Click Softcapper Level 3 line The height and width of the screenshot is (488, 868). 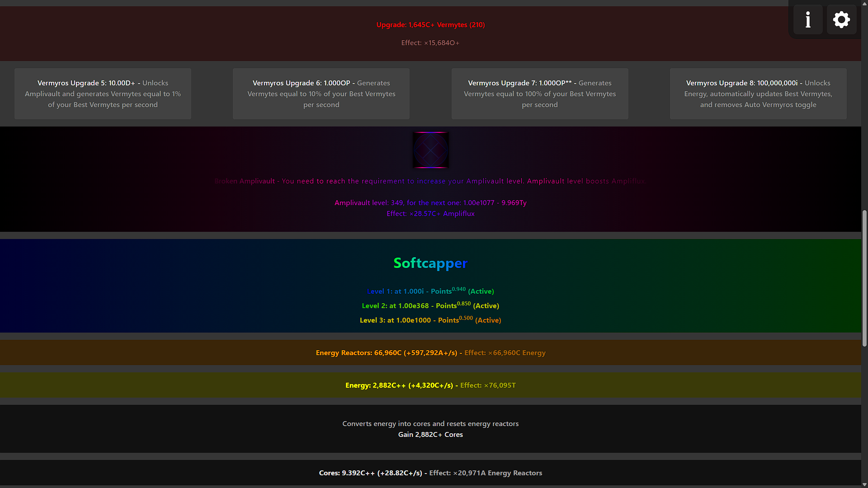click(430, 320)
